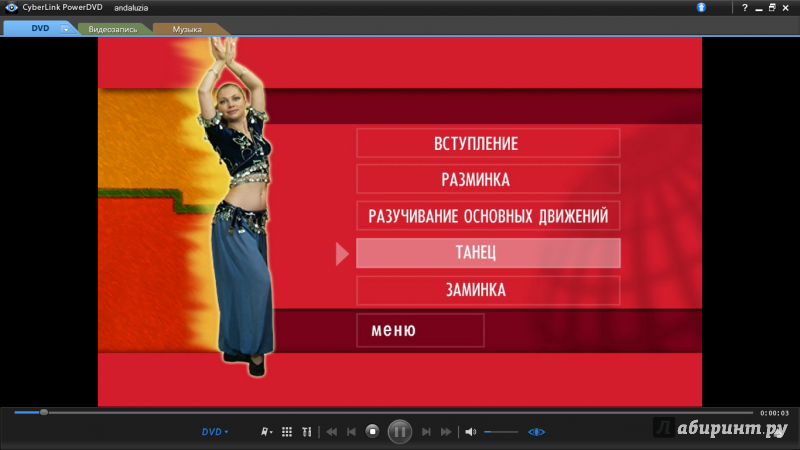The width and height of the screenshot is (800, 450).
Task: Click the seek bar position handle
Action: point(44,412)
